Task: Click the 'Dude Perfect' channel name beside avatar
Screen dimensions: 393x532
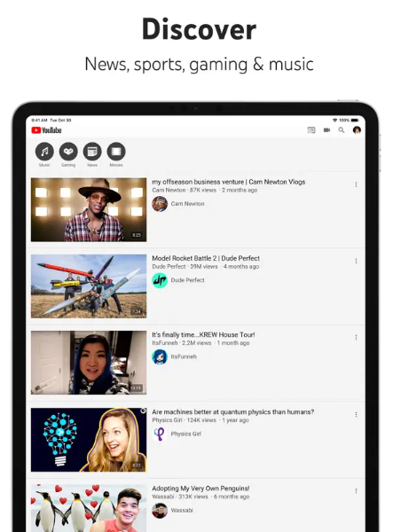Action: pyautogui.click(x=187, y=280)
